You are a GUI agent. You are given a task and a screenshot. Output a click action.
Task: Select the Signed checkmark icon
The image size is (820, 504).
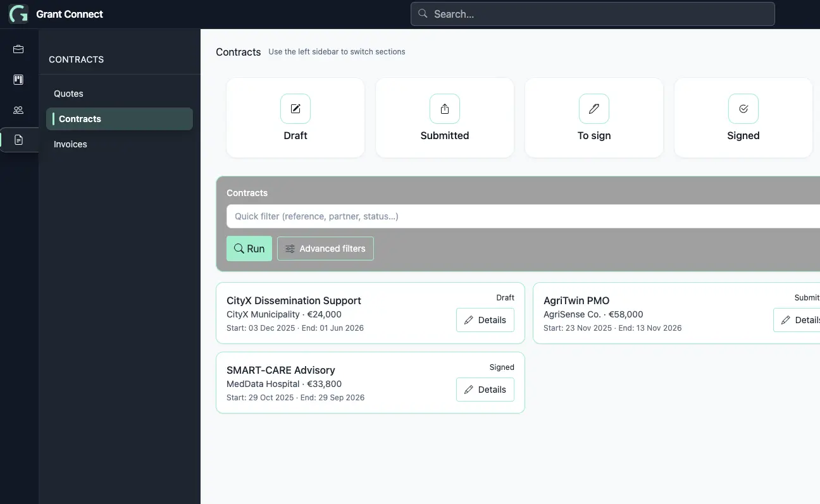pos(743,109)
